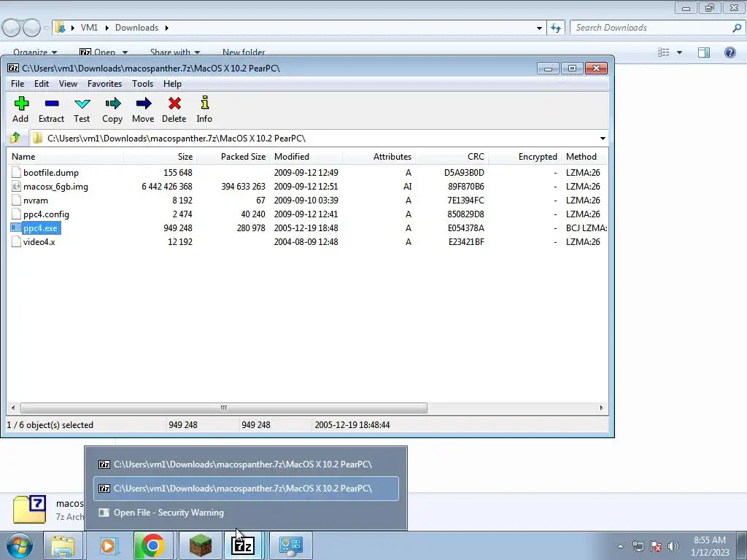Click the 7-Zip taskbar button
Screen dimensions: 747x560
(x=243, y=545)
